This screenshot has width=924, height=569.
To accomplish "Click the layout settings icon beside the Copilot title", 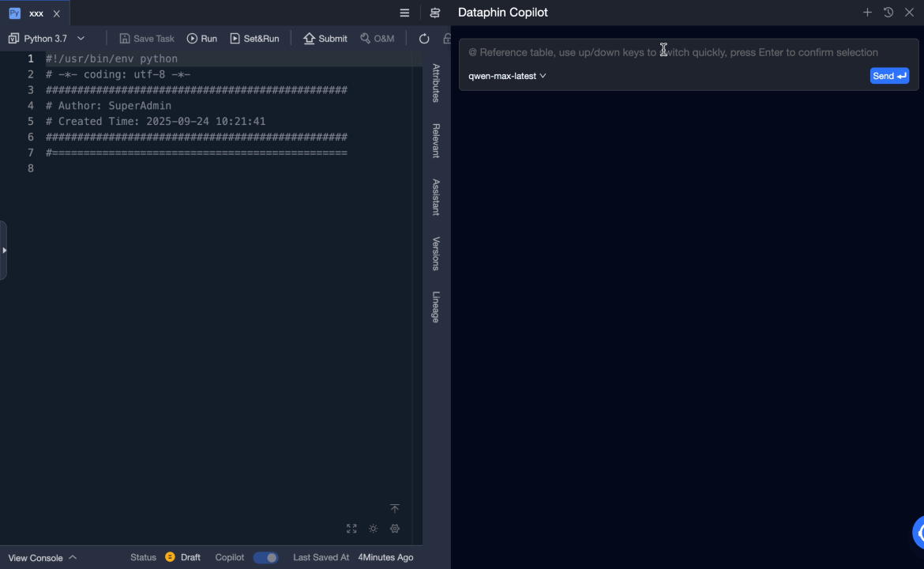I will pyautogui.click(x=435, y=13).
